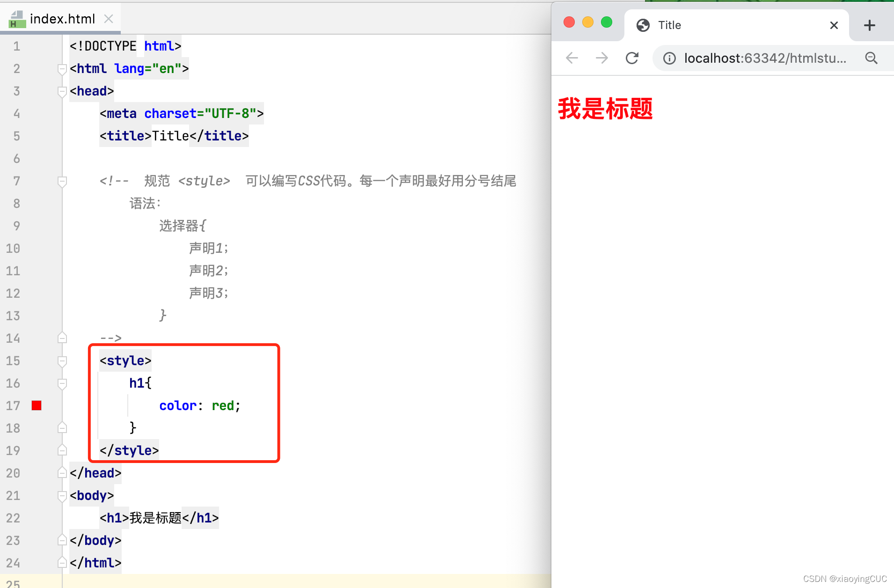This screenshot has height=588, width=894.
Task: Click the closing body fold marker on line 23
Action: tap(62, 540)
